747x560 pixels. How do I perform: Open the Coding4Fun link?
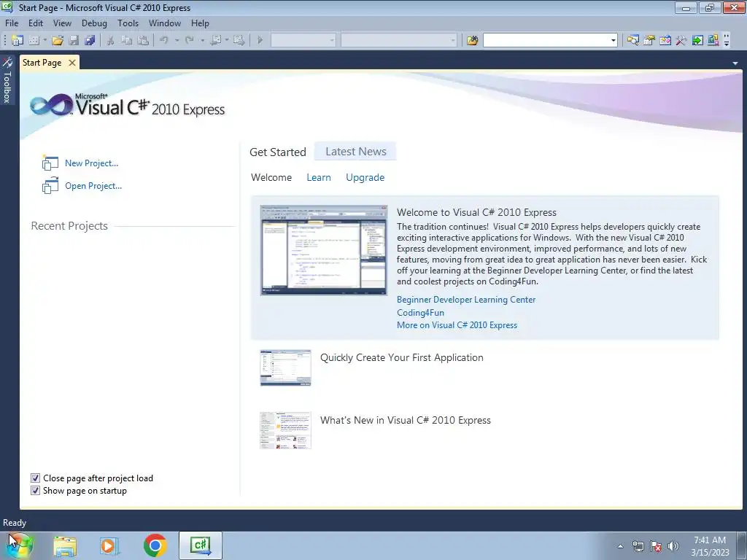[420, 312]
